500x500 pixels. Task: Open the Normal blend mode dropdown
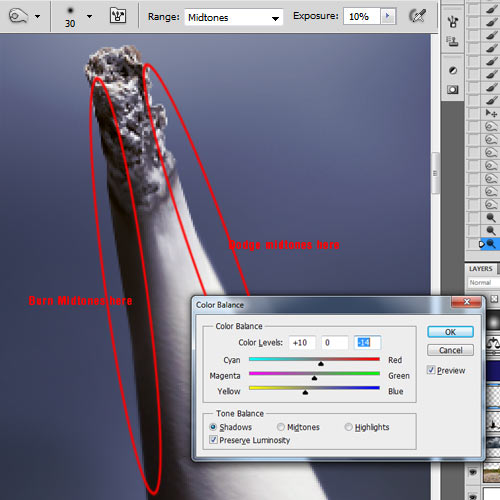(484, 283)
